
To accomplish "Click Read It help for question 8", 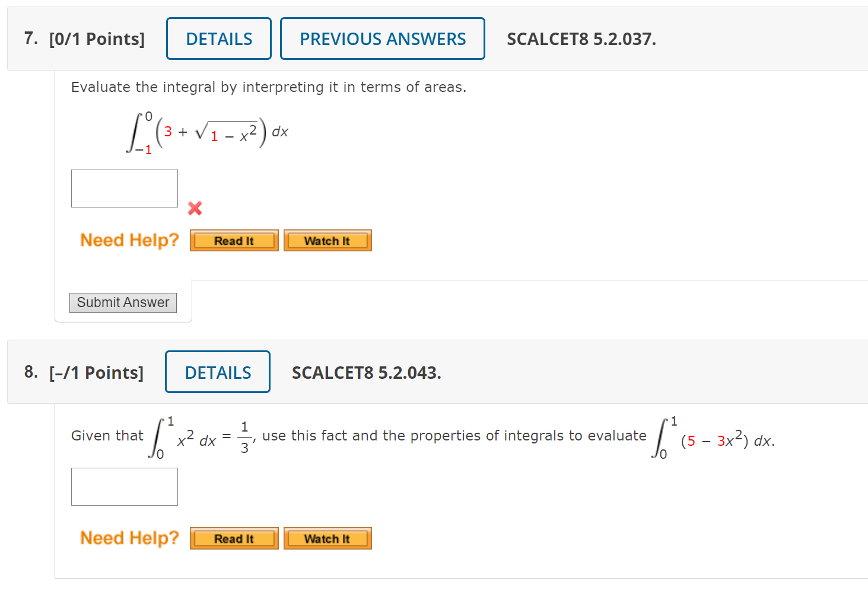I will point(234,538).
